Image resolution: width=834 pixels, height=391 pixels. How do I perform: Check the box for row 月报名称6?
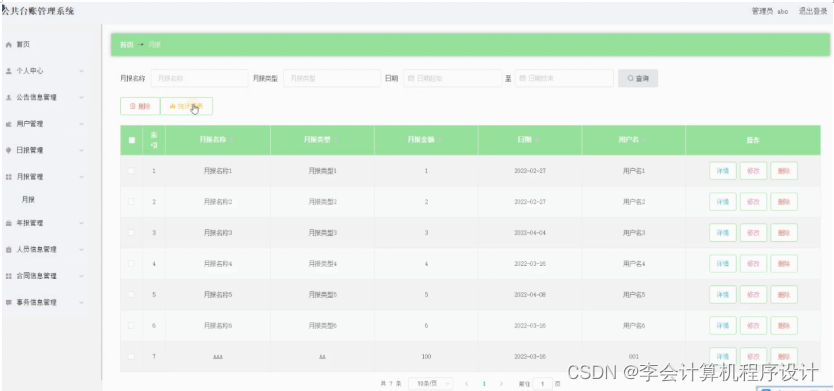point(131,325)
